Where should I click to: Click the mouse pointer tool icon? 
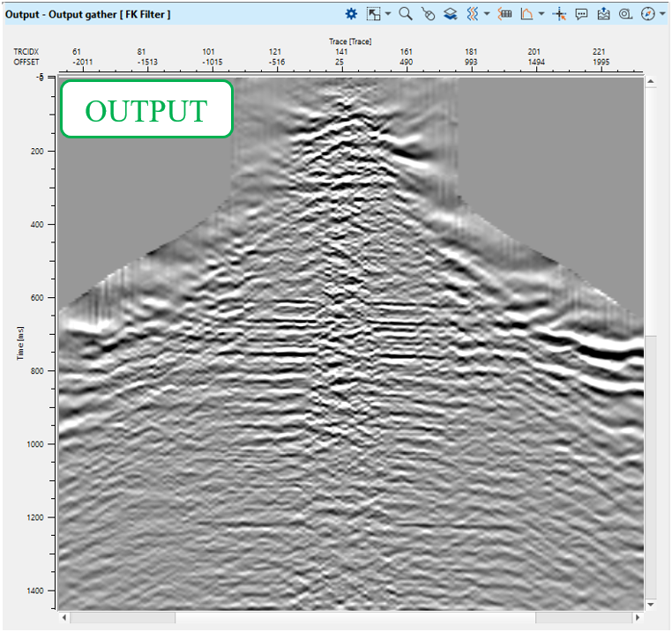click(x=428, y=14)
